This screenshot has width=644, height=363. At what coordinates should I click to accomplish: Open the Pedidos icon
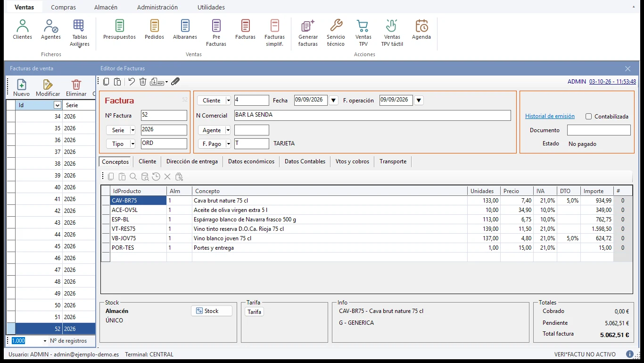point(155,29)
